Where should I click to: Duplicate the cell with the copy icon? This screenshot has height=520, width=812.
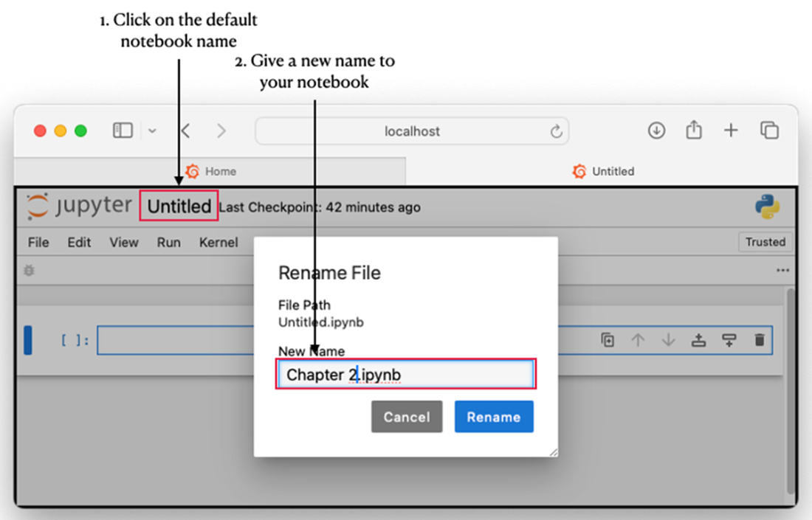(608, 340)
